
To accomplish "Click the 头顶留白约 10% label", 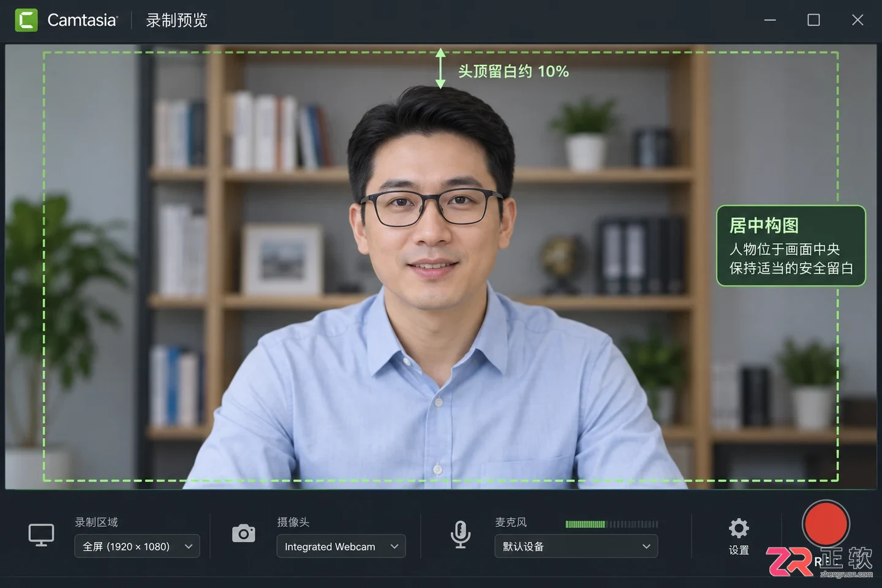I will click(x=513, y=72).
